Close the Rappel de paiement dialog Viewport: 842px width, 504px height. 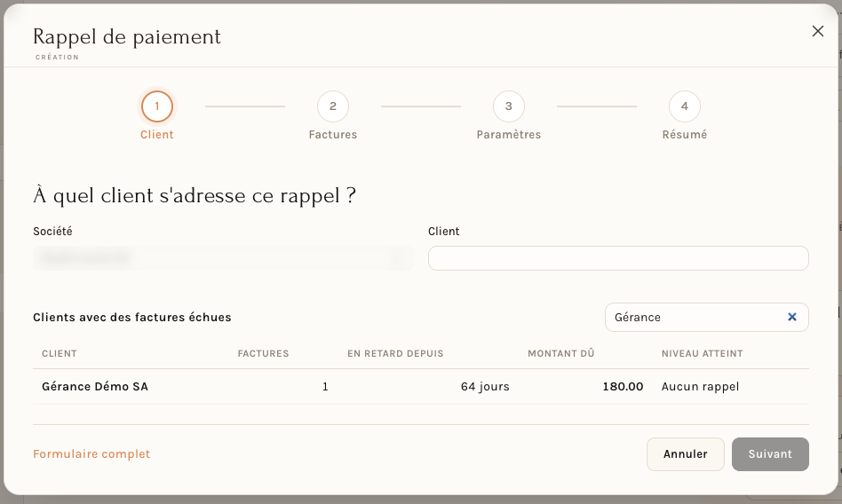coord(817,31)
